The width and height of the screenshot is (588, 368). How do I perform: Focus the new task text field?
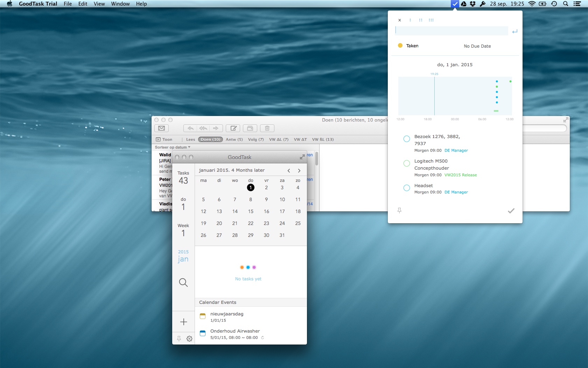pos(451,30)
